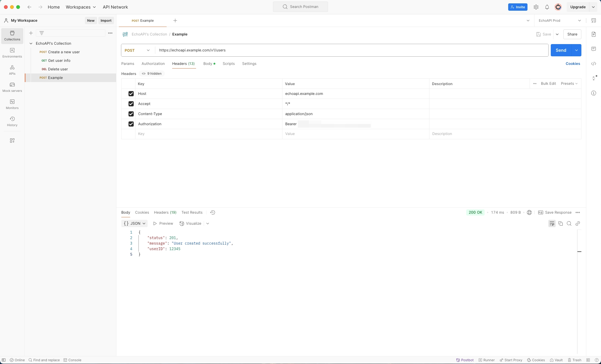601x364 pixels.
Task: Open the APIs sidebar panel
Action: 12,70
